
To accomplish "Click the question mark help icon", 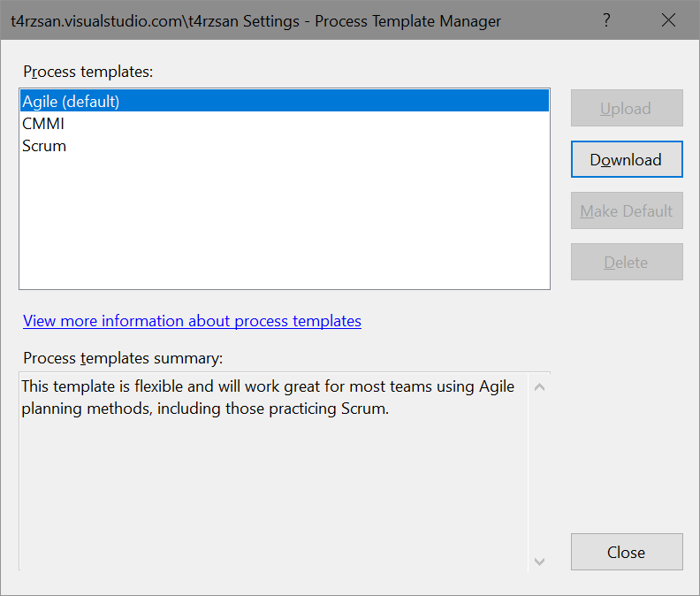I will point(606,20).
